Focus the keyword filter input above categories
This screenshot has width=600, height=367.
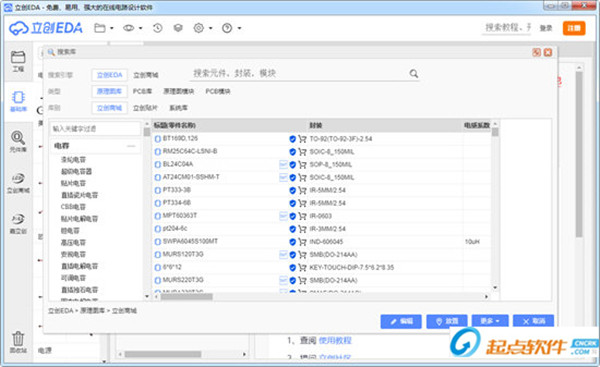tap(95, 129)
